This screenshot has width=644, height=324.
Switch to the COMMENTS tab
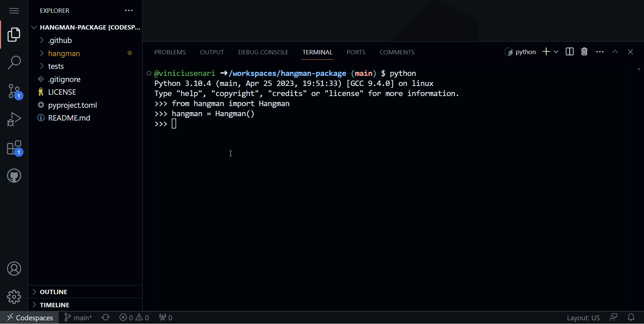click(397, 52)
